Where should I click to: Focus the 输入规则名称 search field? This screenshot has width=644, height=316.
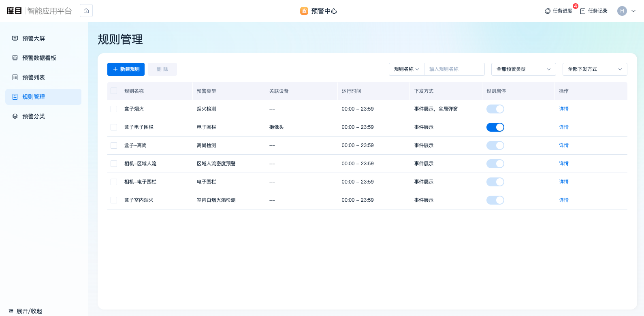click(x=454, y=69)
